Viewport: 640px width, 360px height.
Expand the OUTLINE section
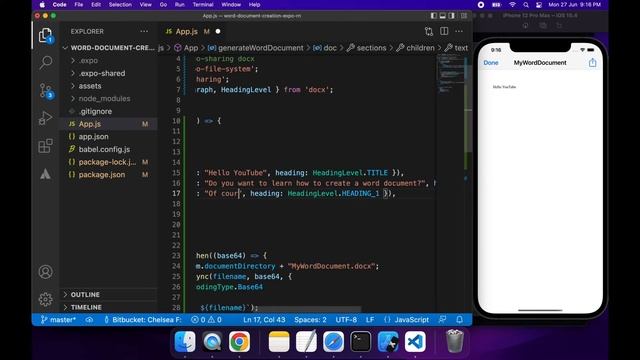tap(108, 295)
